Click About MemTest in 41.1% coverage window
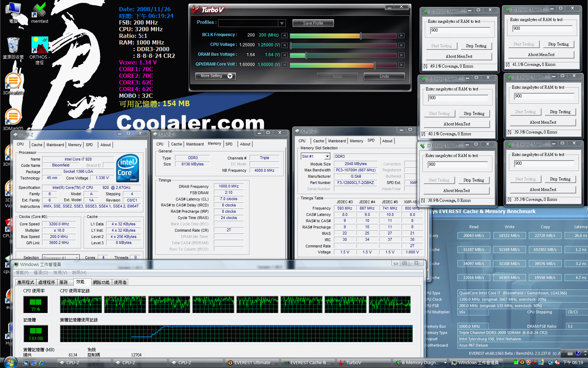 tap(541, 55)
